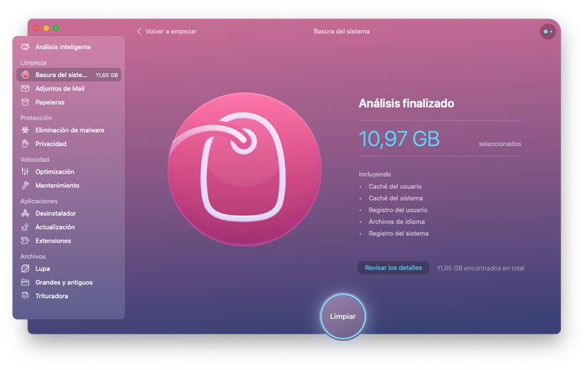Click the Eliminación de malware biohazard icon
Screen dimensions: 588x370
pos(26,130)
